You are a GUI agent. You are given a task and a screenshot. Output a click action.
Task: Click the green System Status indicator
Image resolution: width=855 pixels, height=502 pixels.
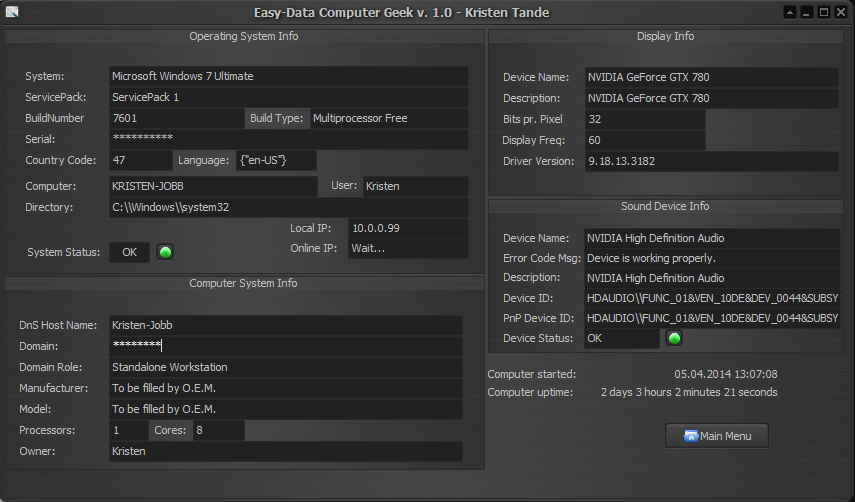(x=165, y=252)
